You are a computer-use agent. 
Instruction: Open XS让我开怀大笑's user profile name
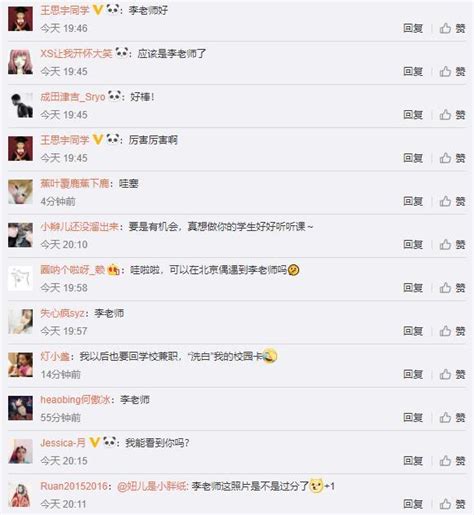click(76, 53)
